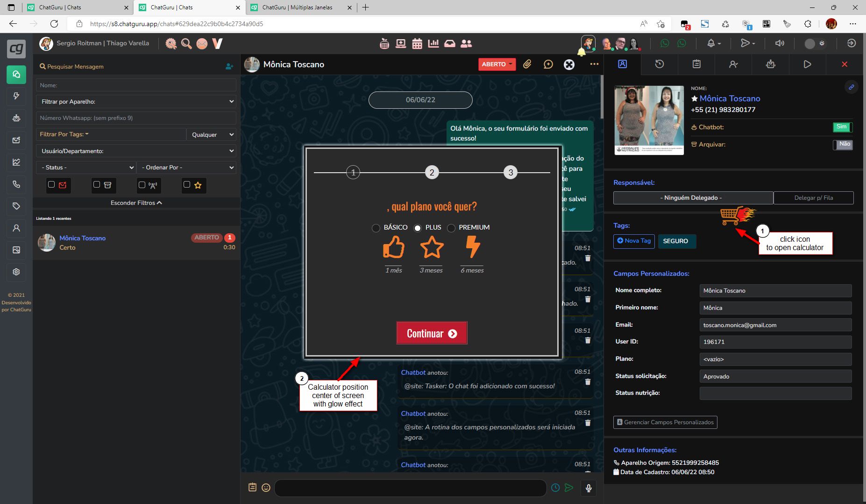Viewport: 866px width, 504px height.
Task: Open the calendar icon in the top center toolbar
Action: tap(417, 43)
